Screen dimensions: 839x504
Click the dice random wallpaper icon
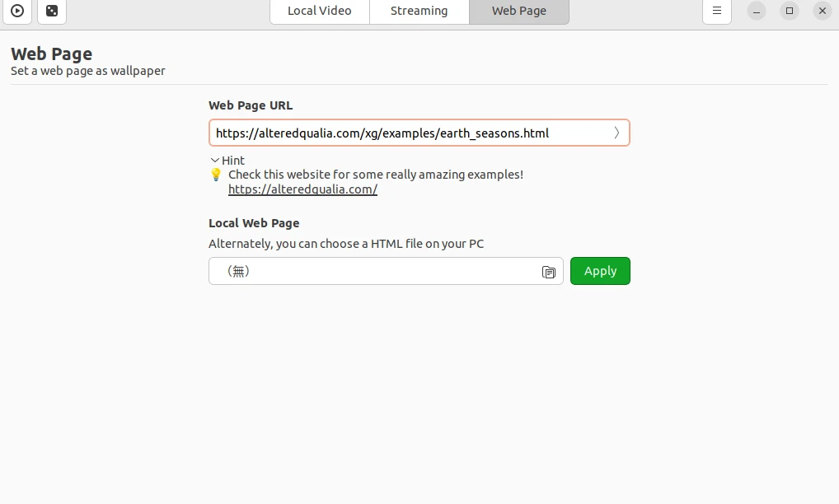click(52, 12)
